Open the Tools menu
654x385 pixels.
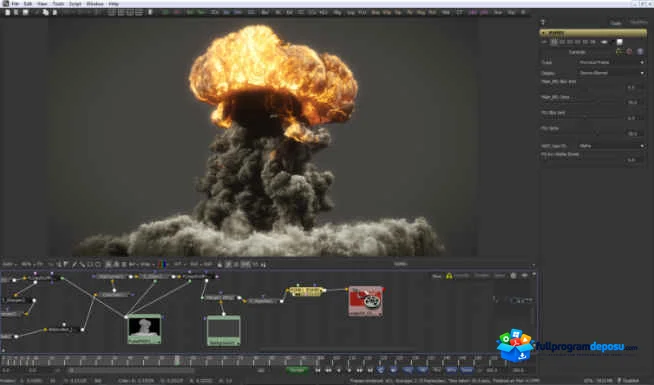coord(58,4)
